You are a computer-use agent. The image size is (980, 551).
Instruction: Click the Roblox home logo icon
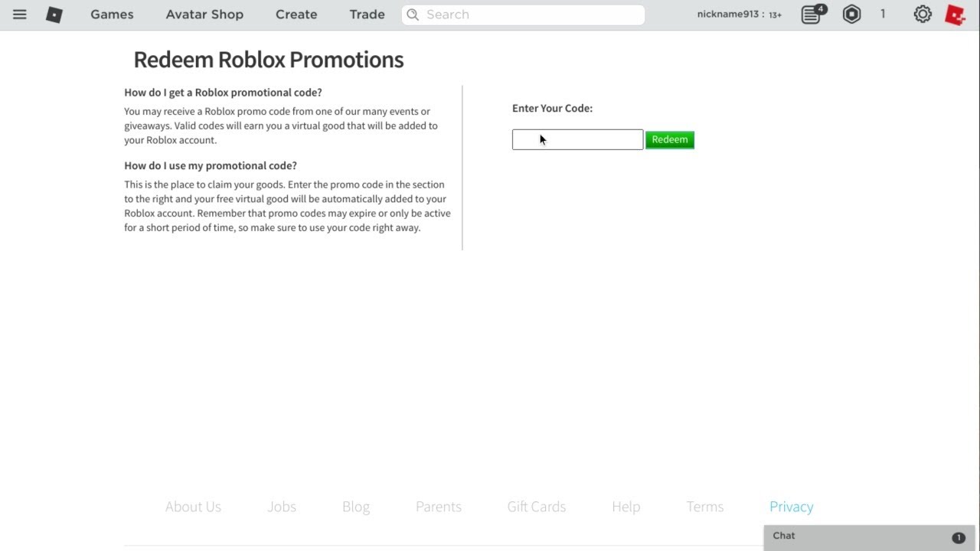54,15
